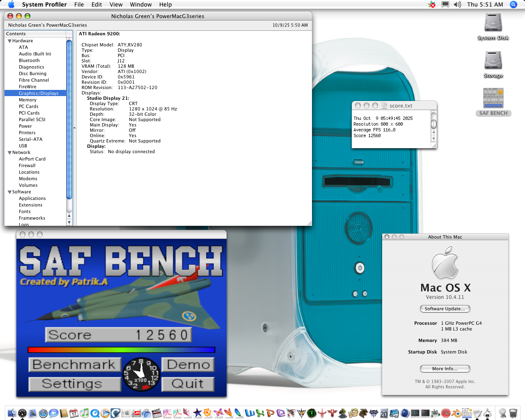Collapse the Network section triangle
This screenshot has width=525, height=420.
tap(9, 153)
